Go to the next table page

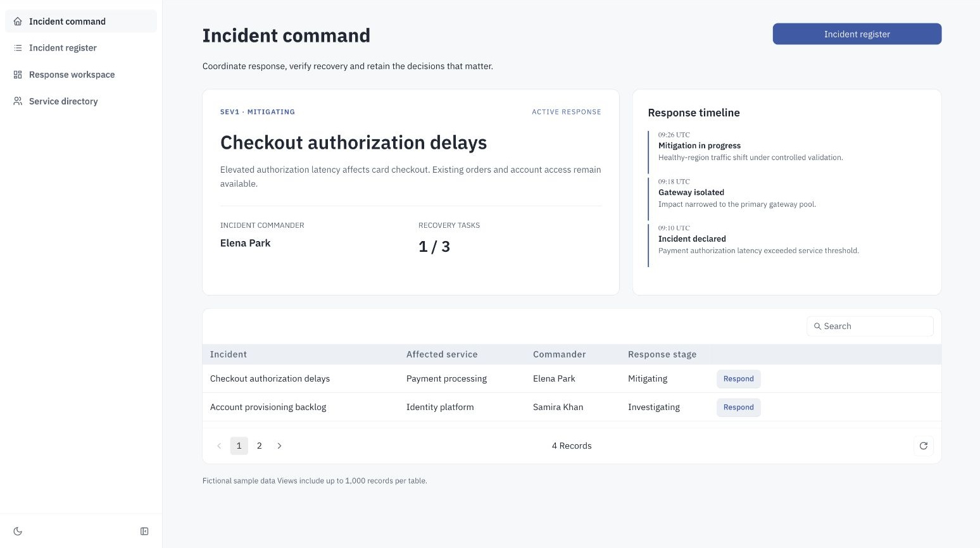pyautogui.click(x=279, y=446)
